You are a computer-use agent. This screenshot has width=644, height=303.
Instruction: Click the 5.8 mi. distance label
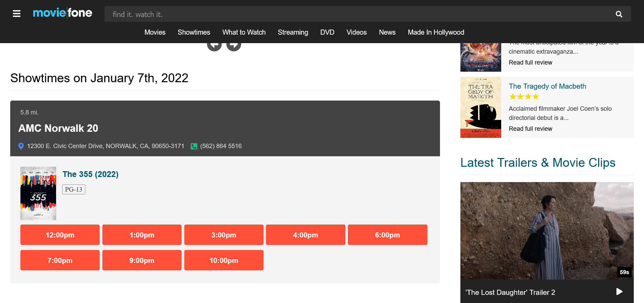tap(30, 112)
